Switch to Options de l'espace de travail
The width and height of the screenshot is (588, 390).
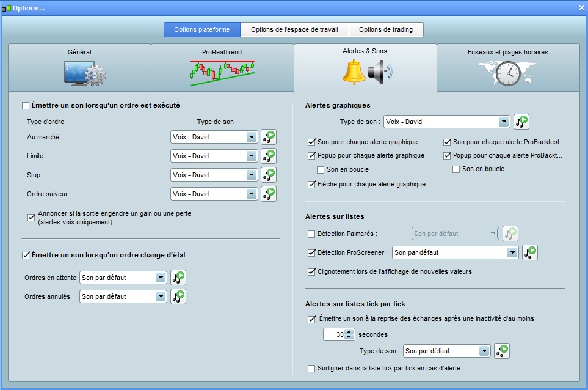tap(294, 30)
